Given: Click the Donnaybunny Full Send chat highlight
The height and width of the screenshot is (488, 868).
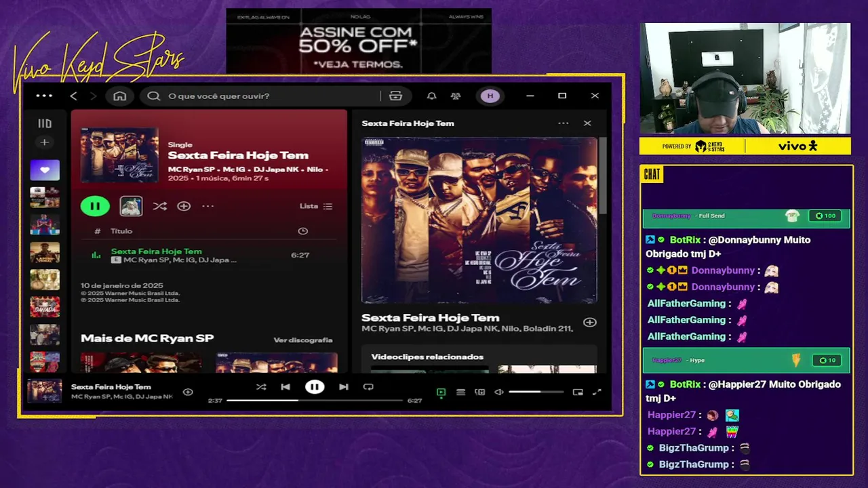Looking at the screenshot, I should click(x=746, y=216).
